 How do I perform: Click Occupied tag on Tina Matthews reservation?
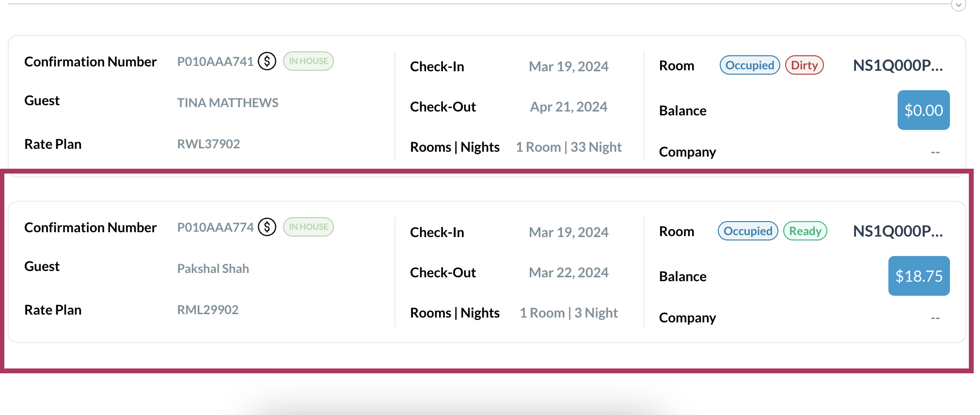point(749,65)
